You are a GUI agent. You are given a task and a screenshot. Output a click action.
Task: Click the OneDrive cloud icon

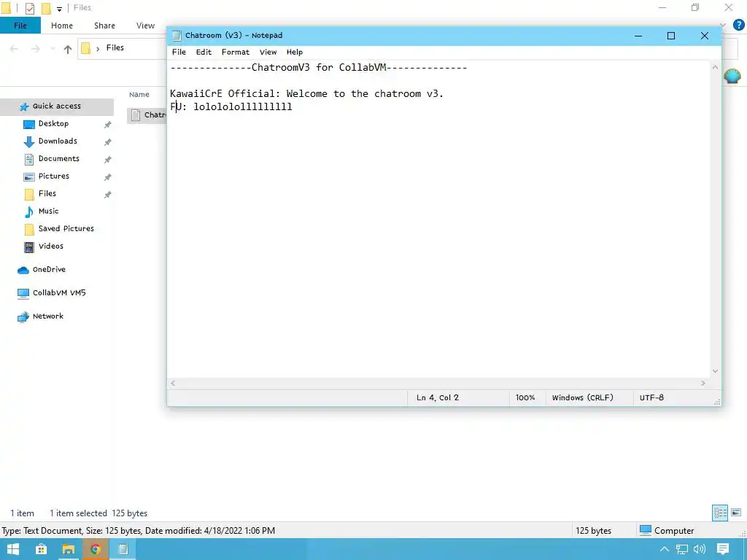23,271
